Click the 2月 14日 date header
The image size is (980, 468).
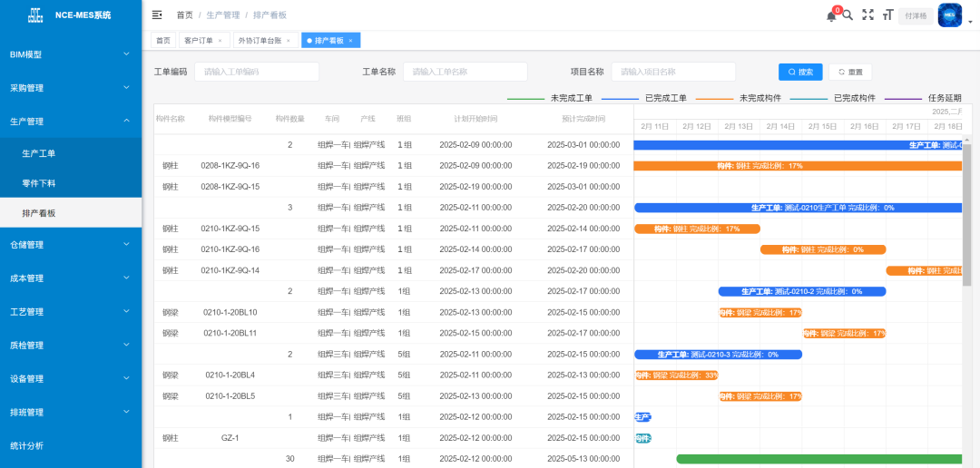point(780,126)
